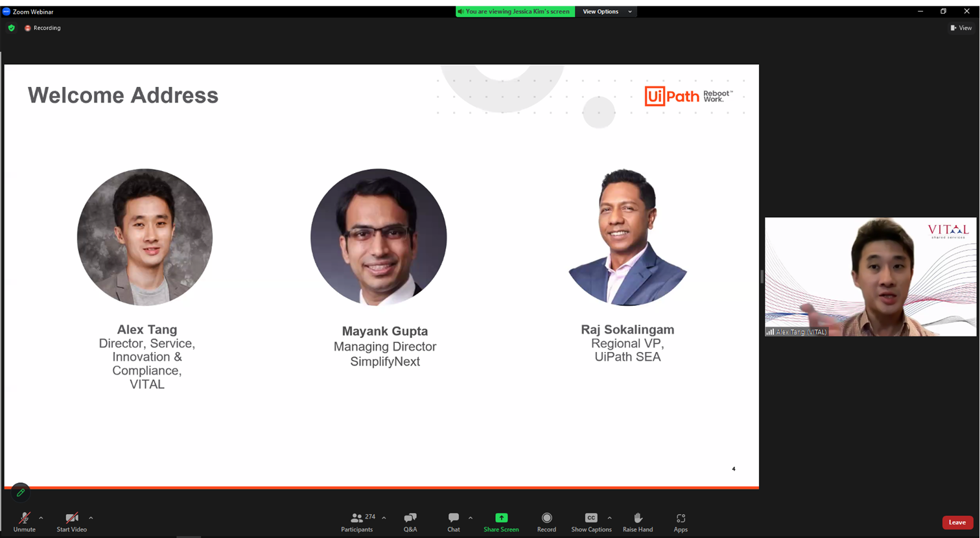Click Mayank Gupta's photo on the slide

pyautogui.click(x=379, y=237)
